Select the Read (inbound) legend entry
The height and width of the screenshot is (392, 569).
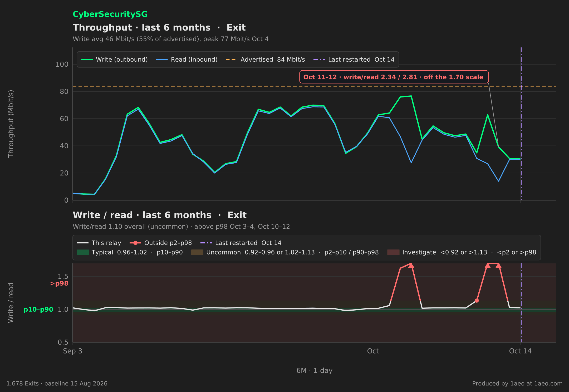tap(187, 60)
